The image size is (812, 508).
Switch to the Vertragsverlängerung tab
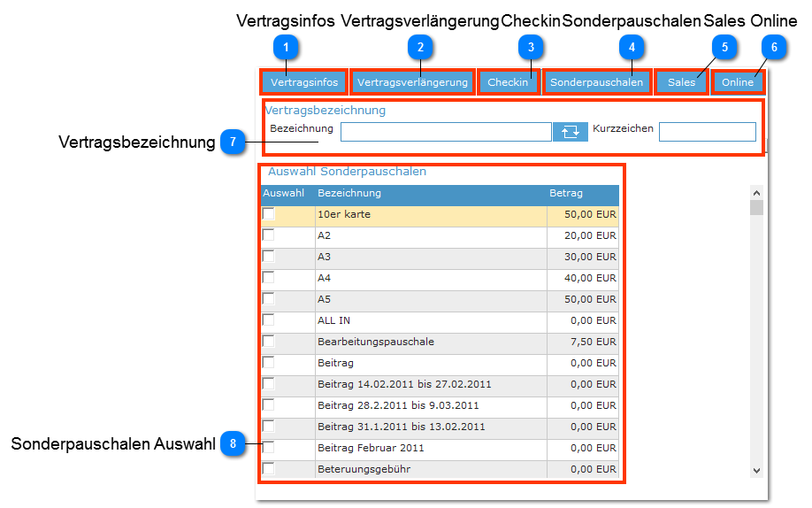pyautogui.click(x=412, y=82)
